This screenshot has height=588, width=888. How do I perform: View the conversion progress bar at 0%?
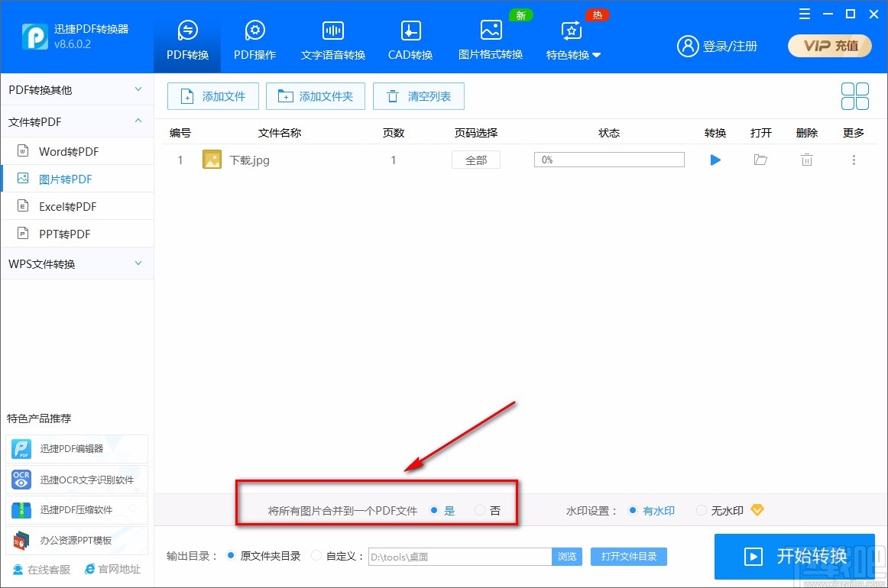point(608,160)
